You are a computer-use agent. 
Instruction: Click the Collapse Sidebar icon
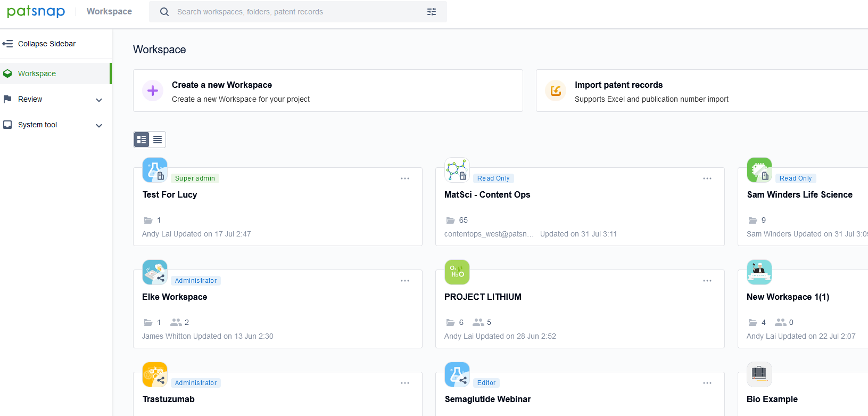(7, 44)
